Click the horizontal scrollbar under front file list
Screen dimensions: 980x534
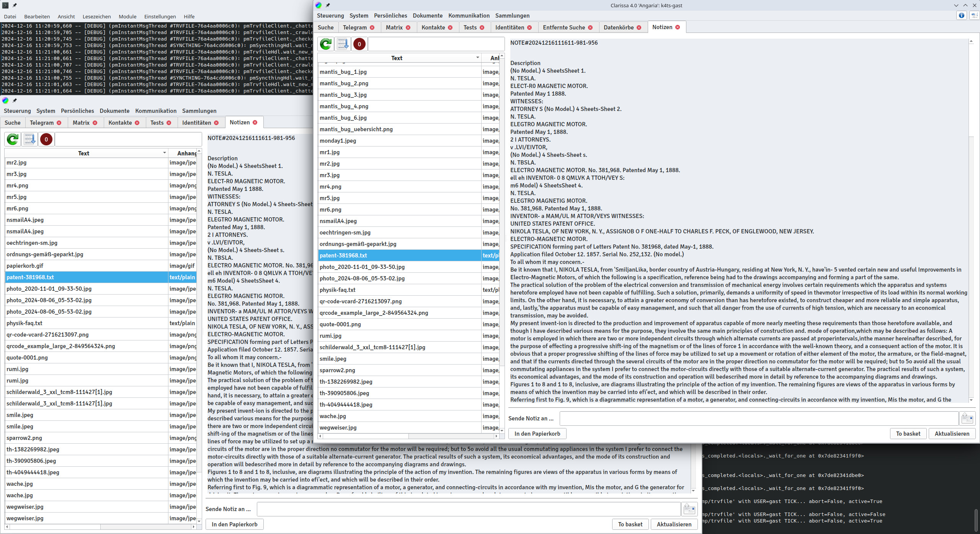click(x=408, y=436)
